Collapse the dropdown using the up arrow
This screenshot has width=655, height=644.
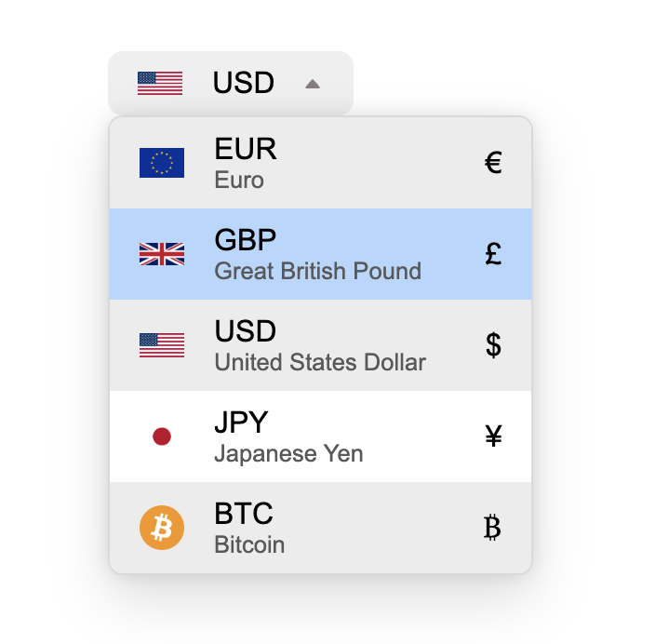click(313, 84)
